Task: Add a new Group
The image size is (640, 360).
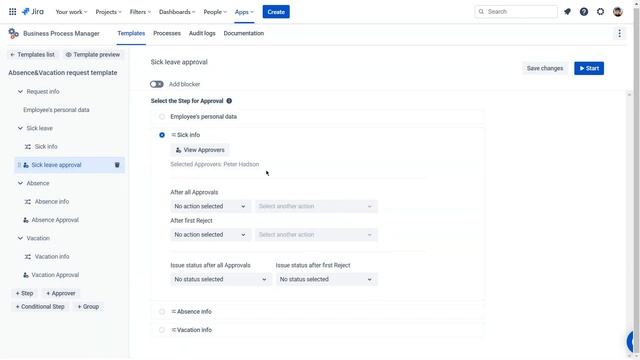Action: click(88, 307)
